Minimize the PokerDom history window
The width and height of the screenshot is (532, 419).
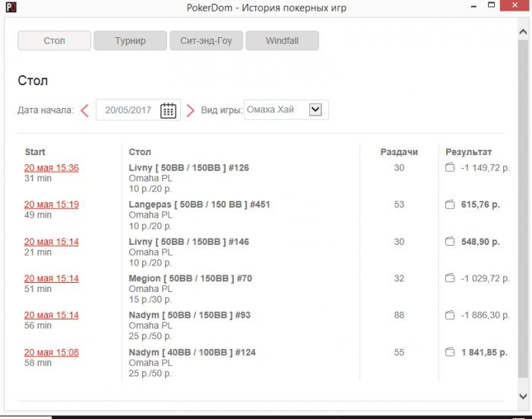point(474,6)
